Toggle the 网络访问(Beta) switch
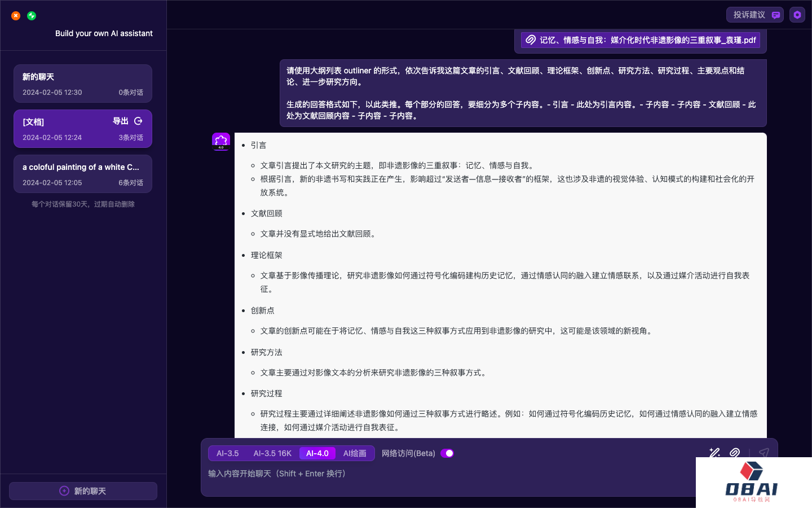 coord(447,453)
